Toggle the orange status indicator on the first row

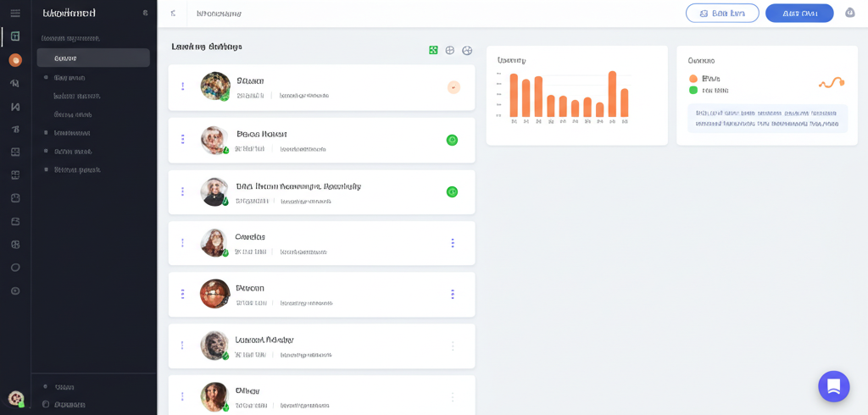453,87
